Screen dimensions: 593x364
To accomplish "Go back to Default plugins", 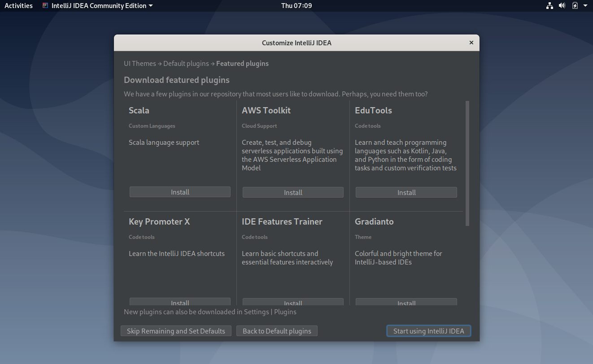I will click(277, 331).
